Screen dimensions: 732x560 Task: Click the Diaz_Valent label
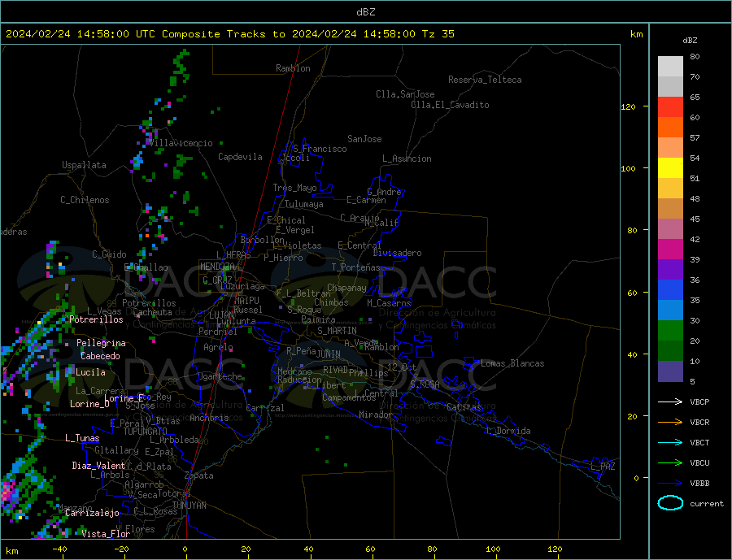99,466
